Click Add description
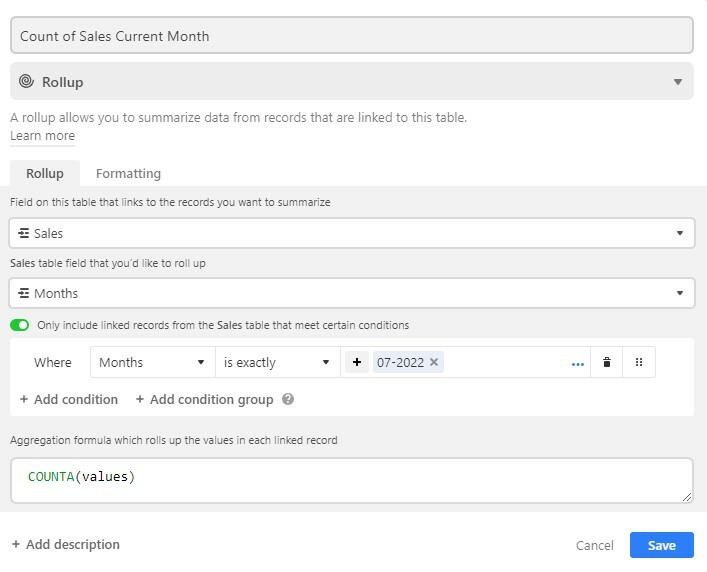Viewport: 707px width, 572px height. click(x=66, y=545)
